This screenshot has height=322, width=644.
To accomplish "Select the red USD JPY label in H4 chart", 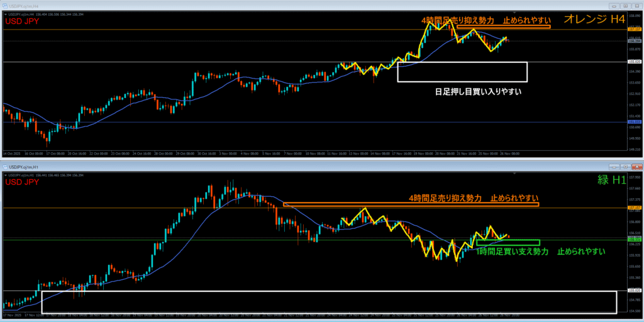I will coord(22,21).
